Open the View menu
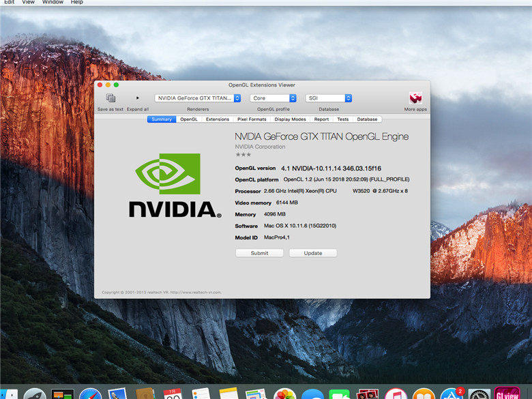Viewport: 532px width, 399px height. click(x=28, y=2)
